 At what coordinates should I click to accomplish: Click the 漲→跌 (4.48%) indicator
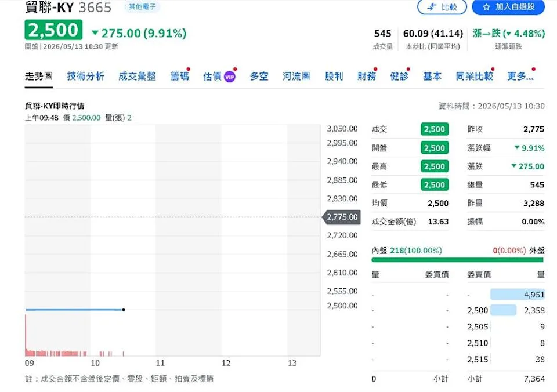tap(509, 34)
